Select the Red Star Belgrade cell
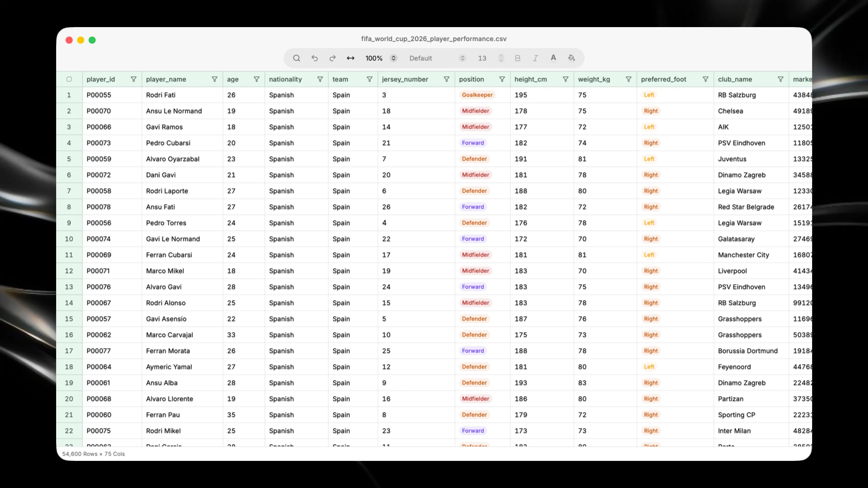Viewport: 868px width, 488px height. tap(751, 207)
